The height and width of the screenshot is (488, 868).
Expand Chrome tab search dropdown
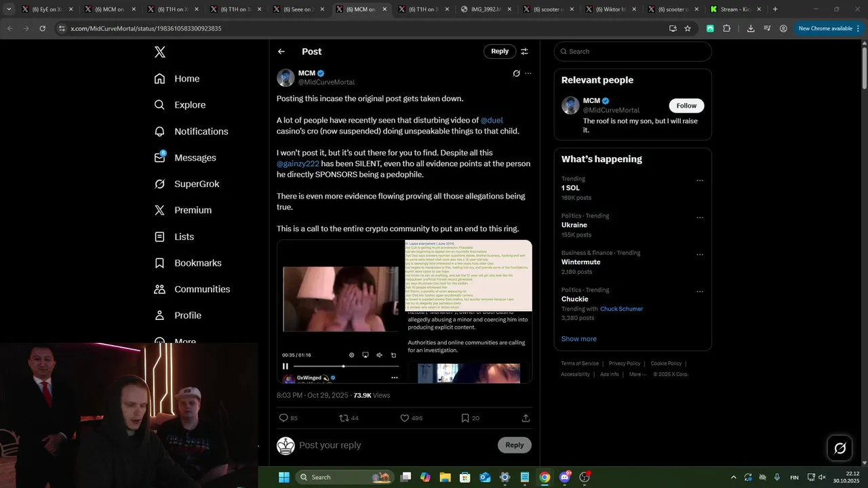[x=9, y=9]
